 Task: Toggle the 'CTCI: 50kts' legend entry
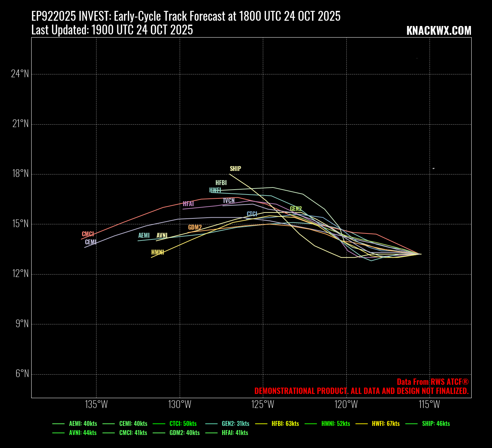coord(183,423)
